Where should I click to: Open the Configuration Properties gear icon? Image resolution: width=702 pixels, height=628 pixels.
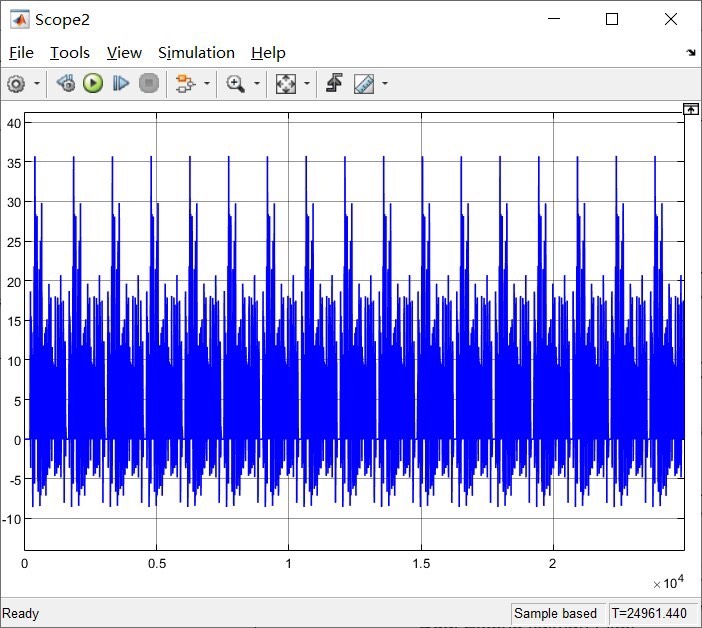coord(17,84)
